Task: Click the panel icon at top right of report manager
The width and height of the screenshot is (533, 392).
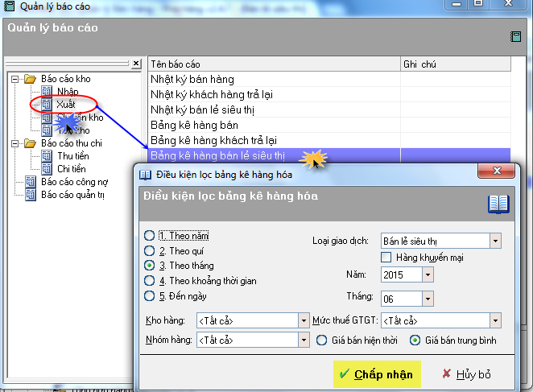Action: [515, 36]
